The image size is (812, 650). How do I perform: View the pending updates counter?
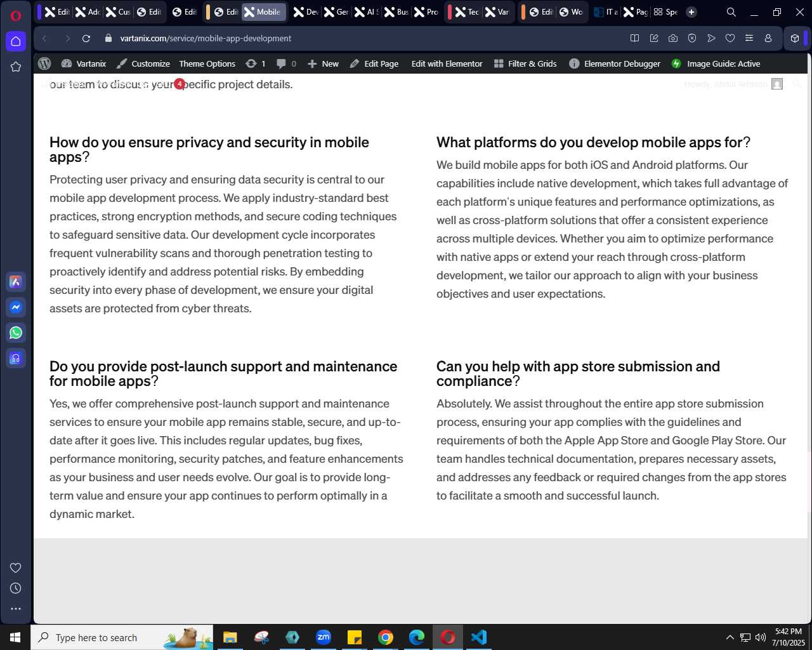256,63
